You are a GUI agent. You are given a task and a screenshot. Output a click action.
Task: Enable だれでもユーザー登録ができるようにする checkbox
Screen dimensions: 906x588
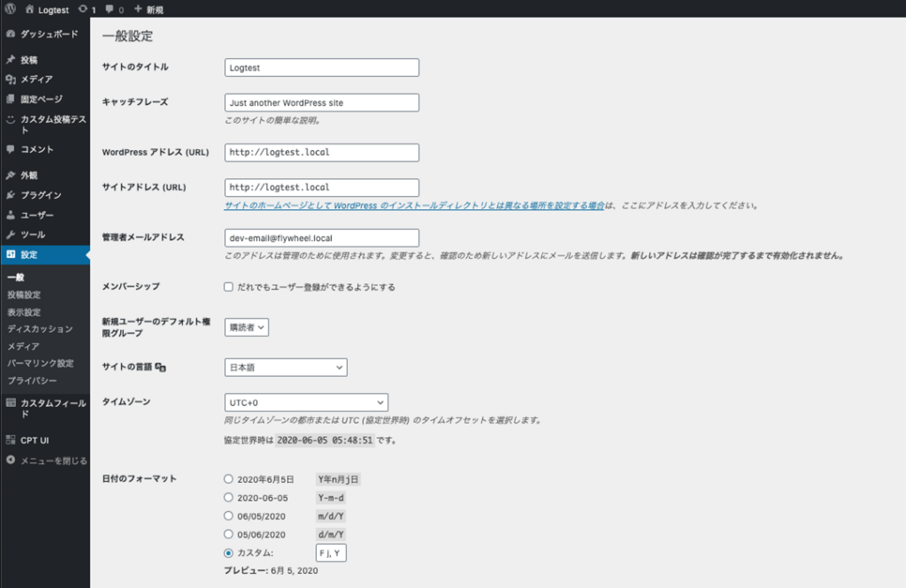click(x=228, y=287)
